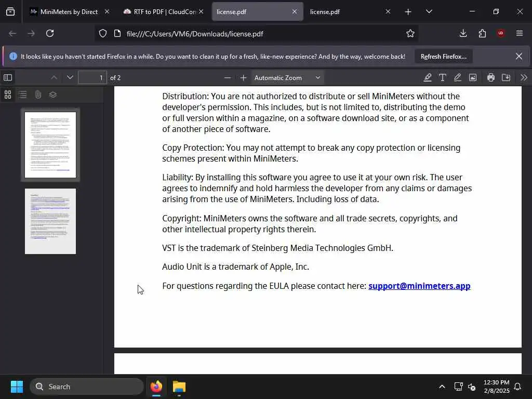
Task: Bookmark this page with star icon
Action: click(410, 33)
